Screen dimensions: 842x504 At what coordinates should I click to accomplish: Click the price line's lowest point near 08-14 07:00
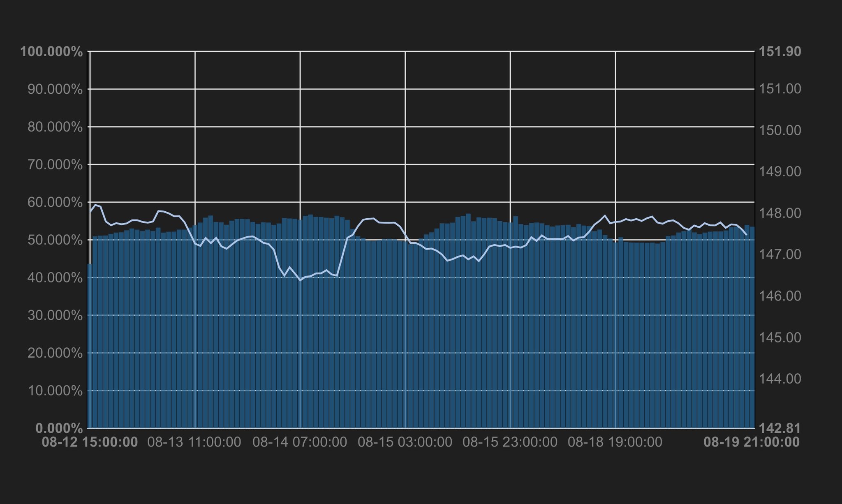(x=301, y=280)
